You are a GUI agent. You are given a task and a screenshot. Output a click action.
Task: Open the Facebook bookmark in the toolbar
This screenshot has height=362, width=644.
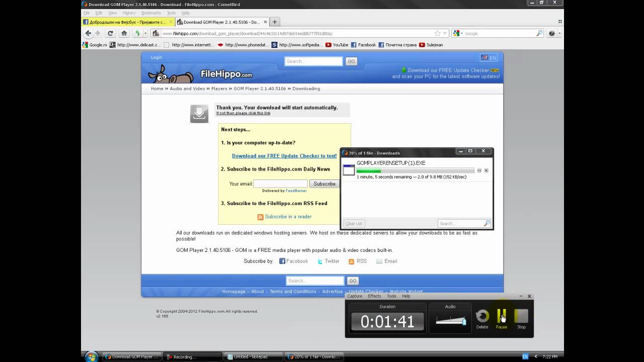pyautogui.click(x=363, y=45)
